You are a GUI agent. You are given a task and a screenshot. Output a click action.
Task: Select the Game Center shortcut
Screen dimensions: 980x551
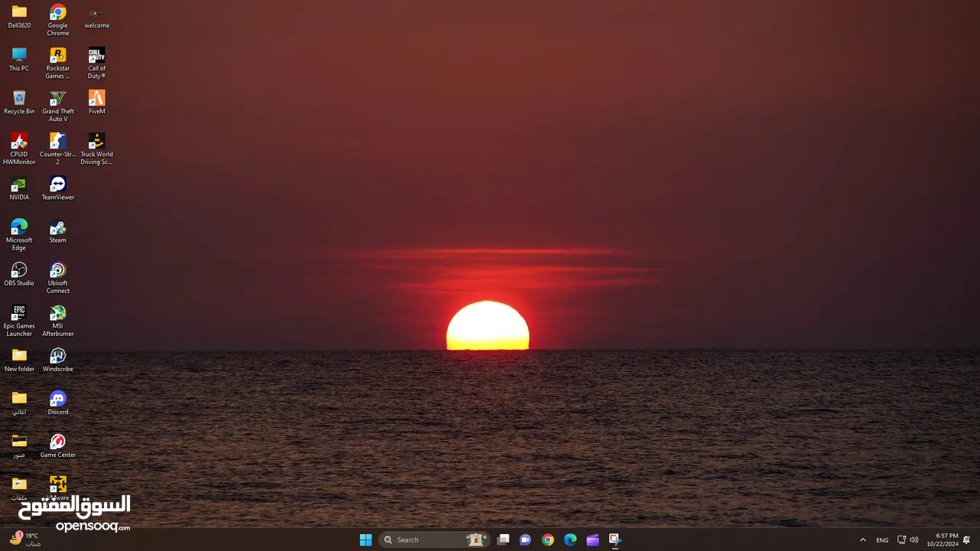coord(58,445)
